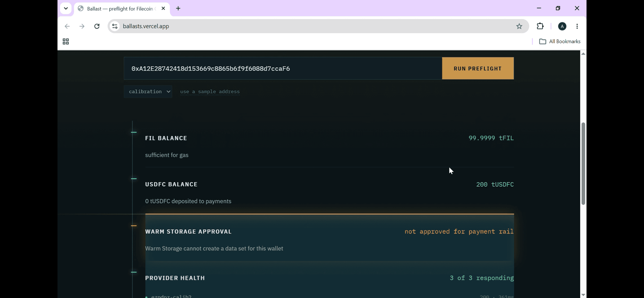
Task: Click the RUN PREFLIGHT button
Action: coord(478,68)
